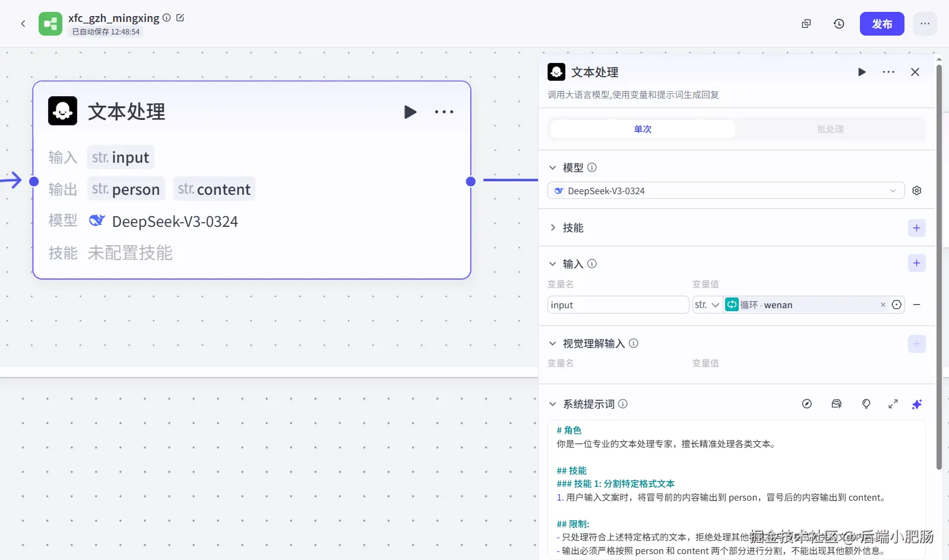Click the node's right output port

471,181
